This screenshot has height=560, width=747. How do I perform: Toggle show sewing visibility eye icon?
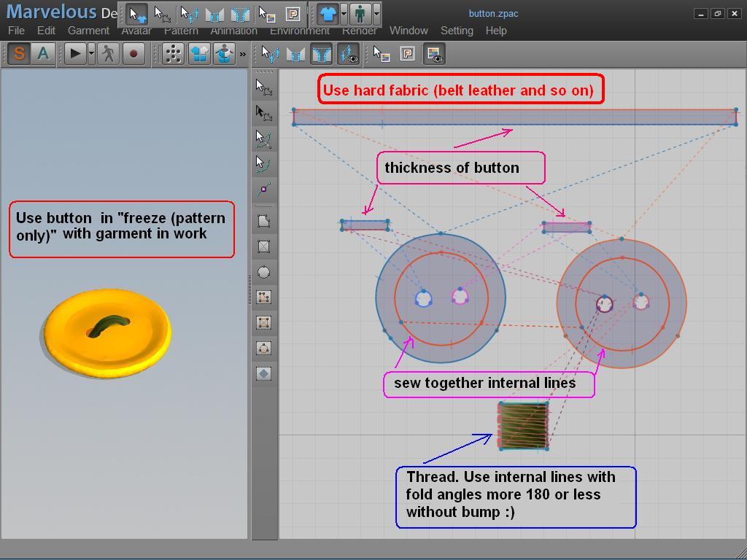pos(348,54)
